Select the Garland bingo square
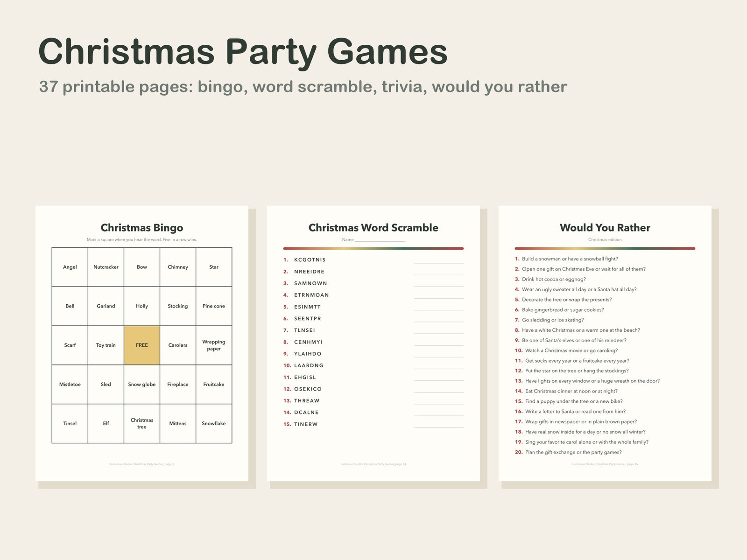This screenshot has width=747, height=560. click(106, 306)
